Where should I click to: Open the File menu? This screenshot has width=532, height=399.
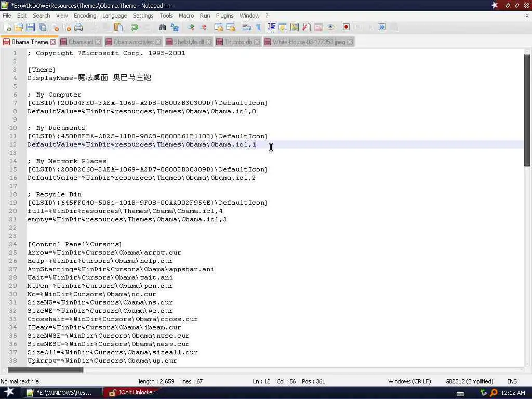coord(7,16)
